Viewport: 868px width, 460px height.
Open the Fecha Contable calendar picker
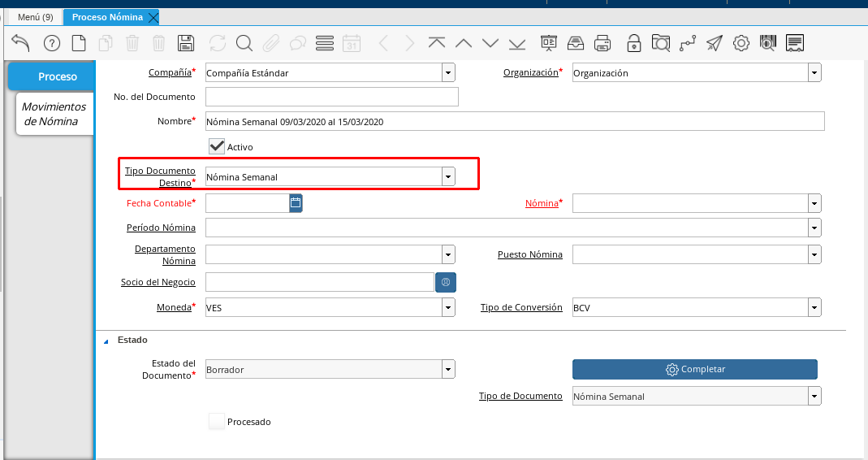coord(296,202)
